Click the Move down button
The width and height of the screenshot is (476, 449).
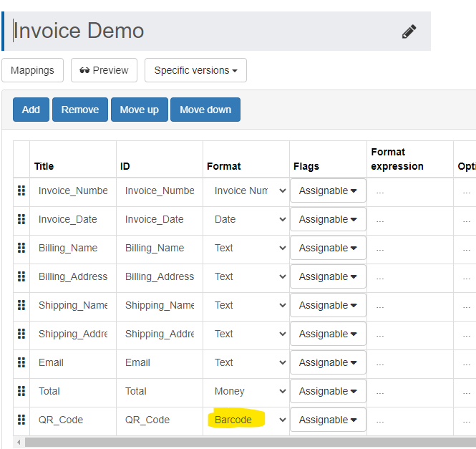pyautogui.click(x=205, y=110)
